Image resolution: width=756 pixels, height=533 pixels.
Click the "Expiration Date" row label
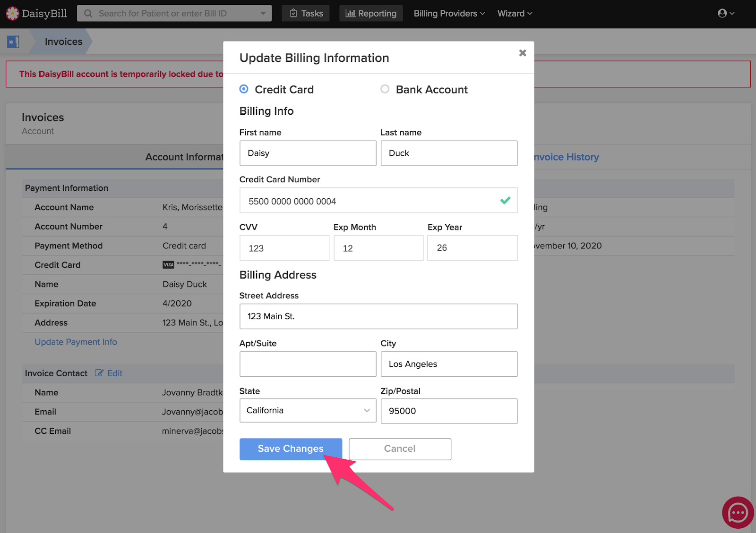(x=65, y=304)
